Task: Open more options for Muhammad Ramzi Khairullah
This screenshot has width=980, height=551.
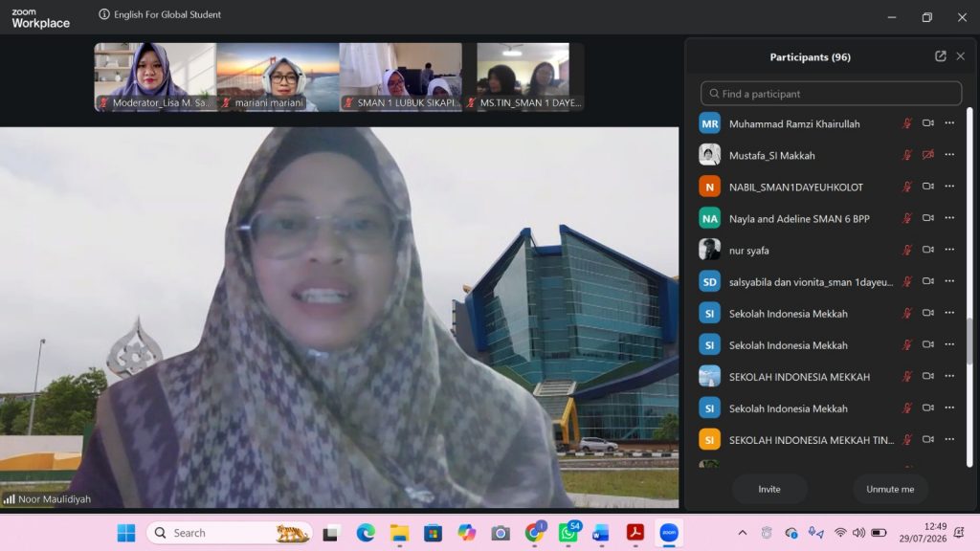Action: (x=949, y=123)
